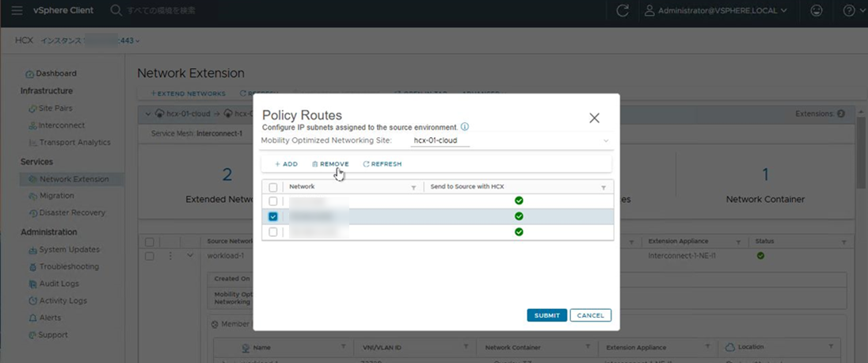Click the global refresh icon in top bar

622,11
